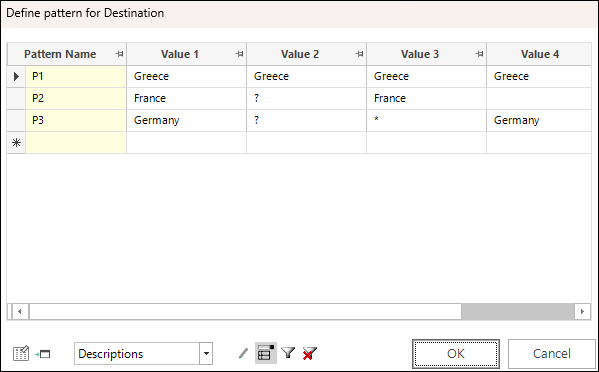Click the new row Pattern Name cell
This screenshot has width=599, height=372.
click(x=76, y=143)
